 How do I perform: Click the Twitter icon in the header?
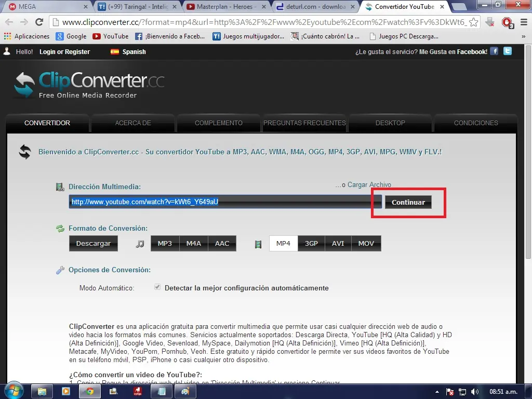508,51
